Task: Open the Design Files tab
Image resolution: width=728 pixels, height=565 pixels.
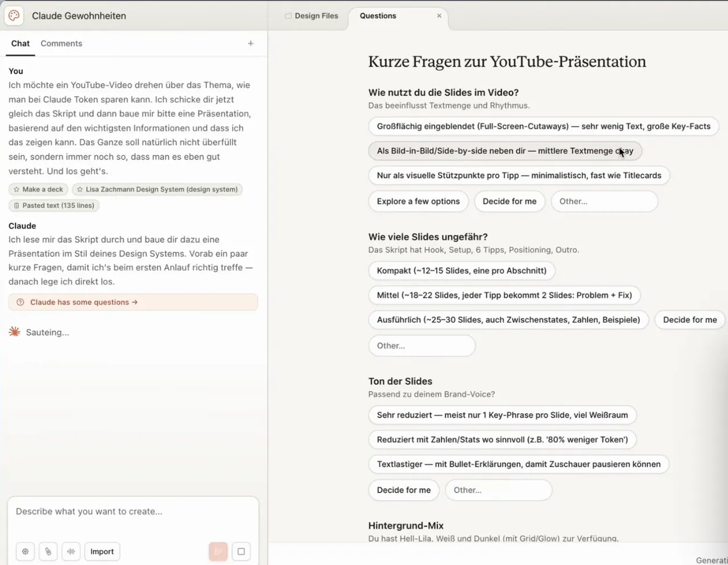Action: coord(311,16)
